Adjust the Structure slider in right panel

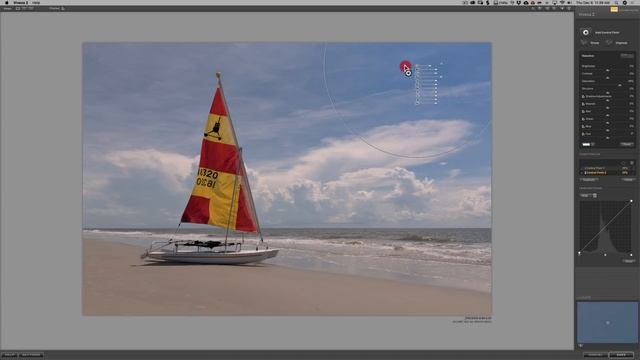coord(607,92)
